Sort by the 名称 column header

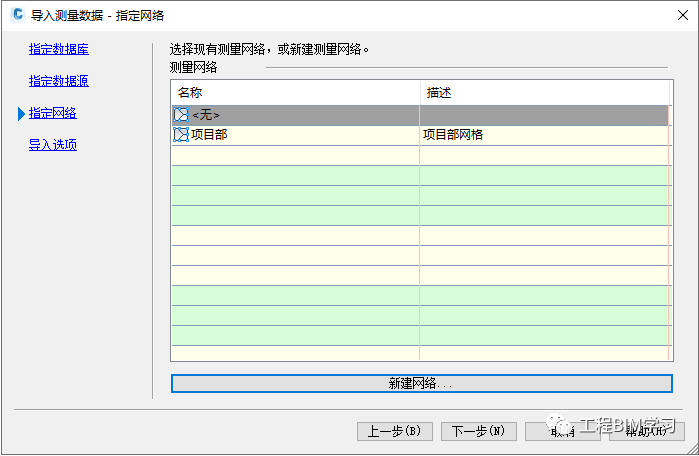pos(296,93)
